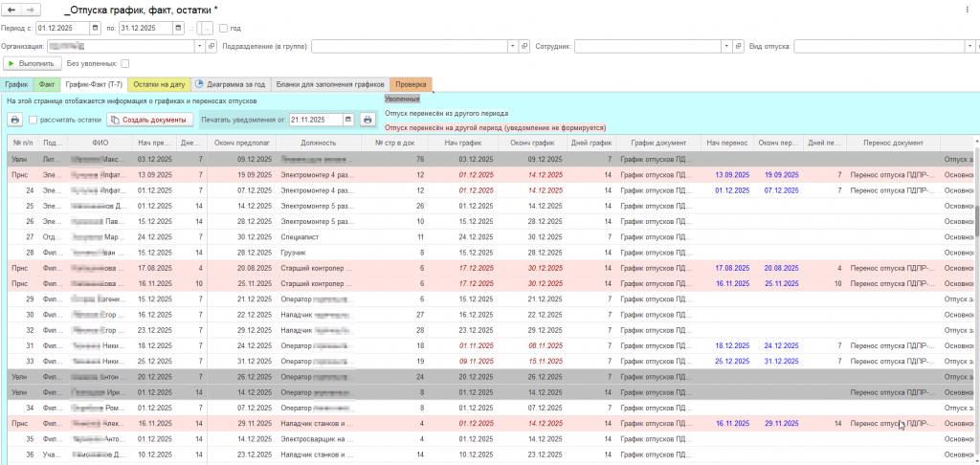Click the printer icon left of рассчитать остатки
The height and width of the screenshot is (465, 980).
(14, 120)
